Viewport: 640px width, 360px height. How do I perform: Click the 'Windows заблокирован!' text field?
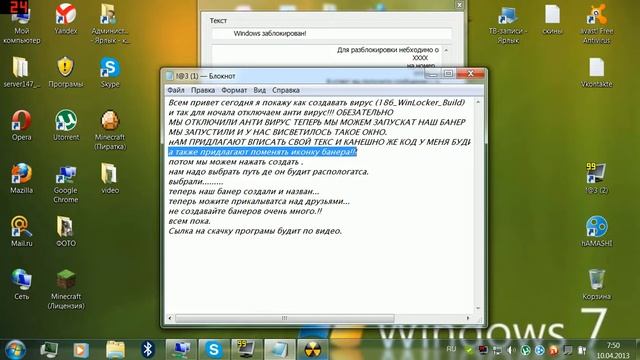332,33
